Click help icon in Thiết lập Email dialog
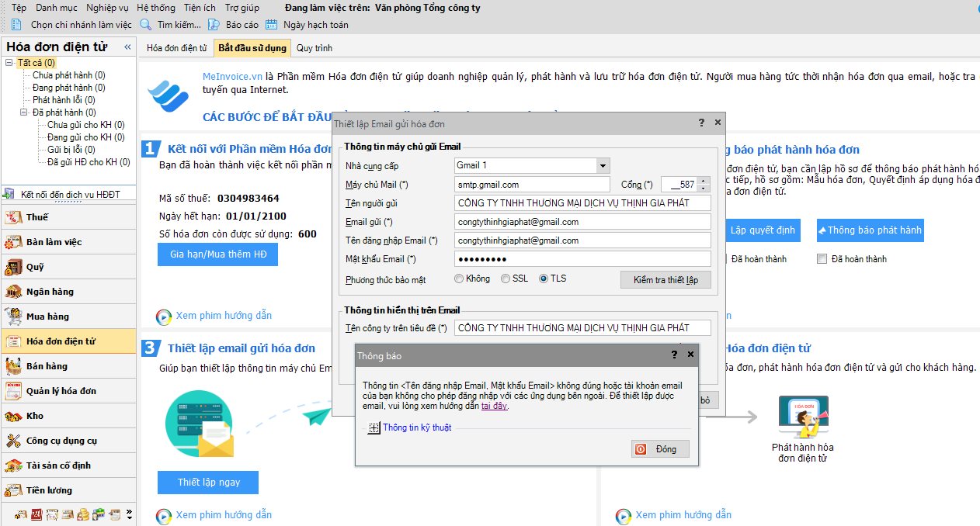This screenshot has height=526, width=980. pos(701,123)
